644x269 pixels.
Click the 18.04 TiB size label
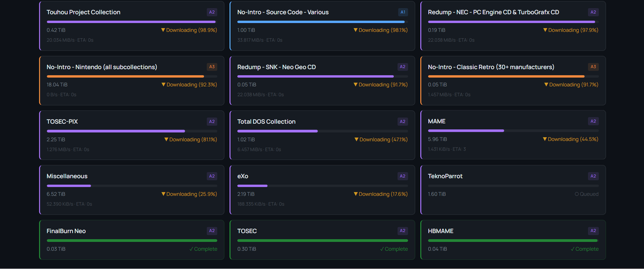[x=57, y=85]
